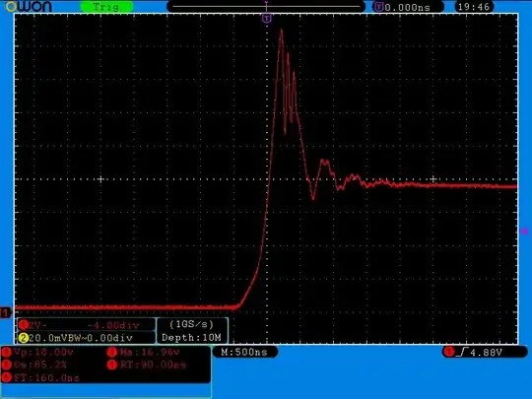Select the red channel 1 2V readout row

(87, 325)
